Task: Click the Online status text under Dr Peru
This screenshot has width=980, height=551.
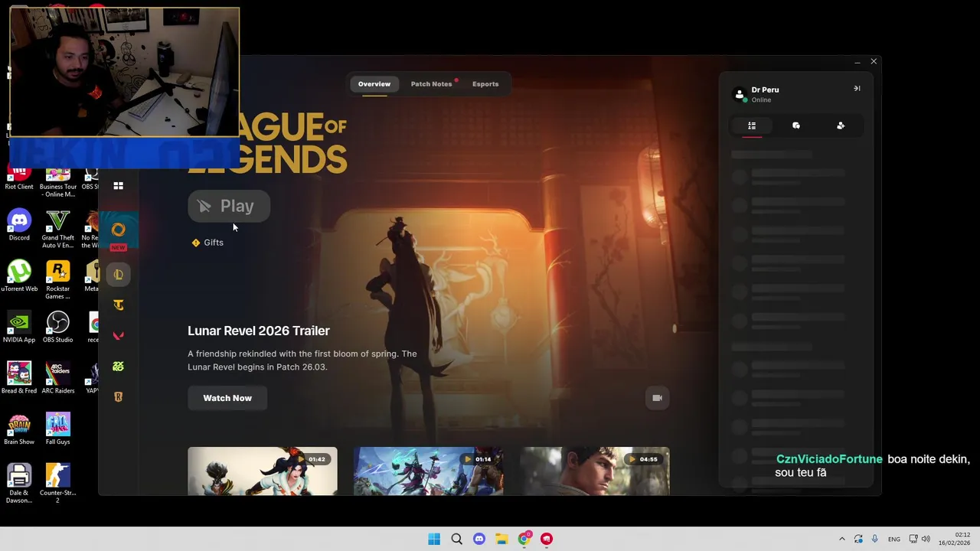Action: [761, 100]
